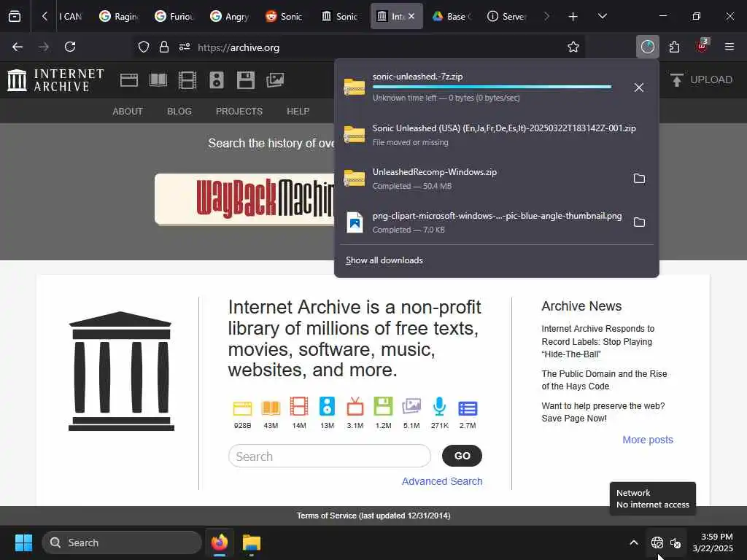Open the collections list icon labeled 2.7M
747x560 pixels.
(x=468, y=408)
